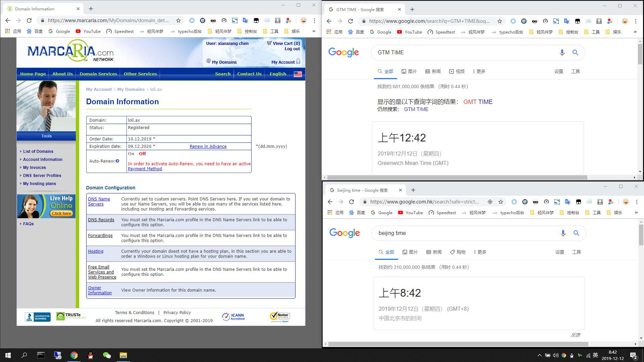644x362 pixels.
Task: Click the Renew in Advance link
Action: [x=208, y=146]
